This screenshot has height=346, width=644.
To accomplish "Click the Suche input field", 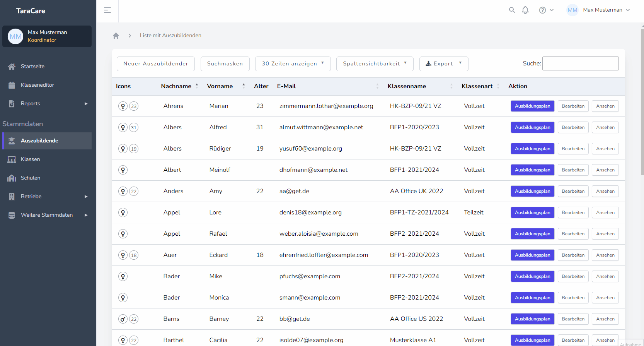I will pos(581,63).
